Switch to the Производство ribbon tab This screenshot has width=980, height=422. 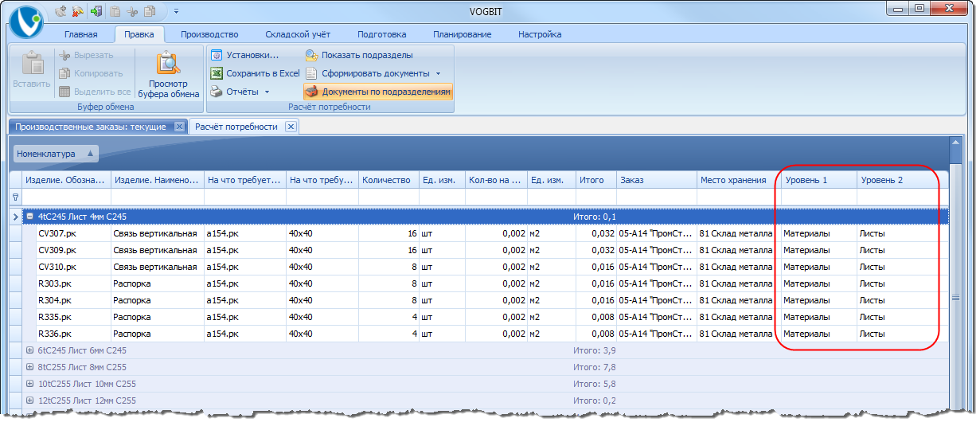coord(209,34)
